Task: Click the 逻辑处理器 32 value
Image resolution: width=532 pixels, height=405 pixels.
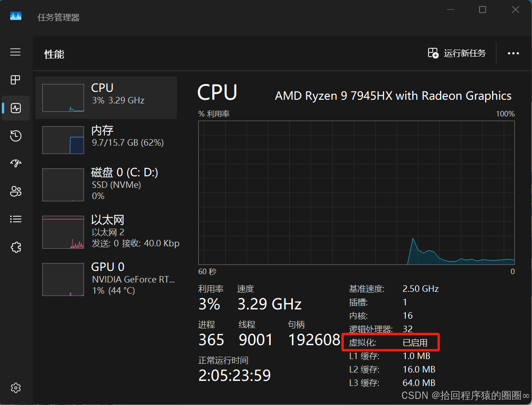Action: coord(408,329)
